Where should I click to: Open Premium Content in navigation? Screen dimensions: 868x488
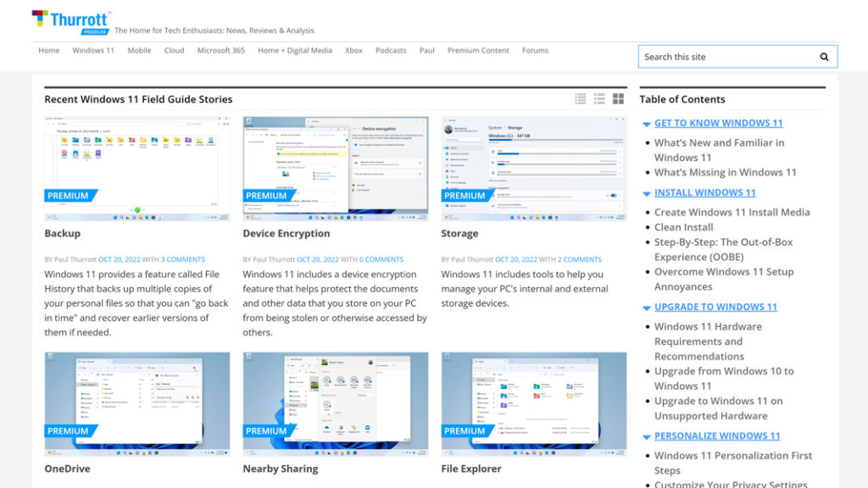[478, 50]
